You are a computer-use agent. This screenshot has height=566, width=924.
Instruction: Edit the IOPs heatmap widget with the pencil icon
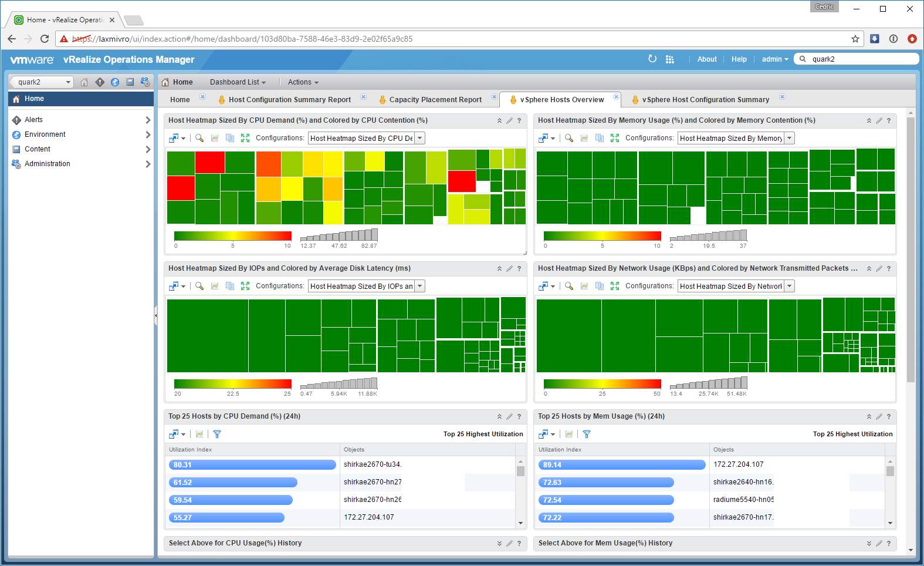509,268
